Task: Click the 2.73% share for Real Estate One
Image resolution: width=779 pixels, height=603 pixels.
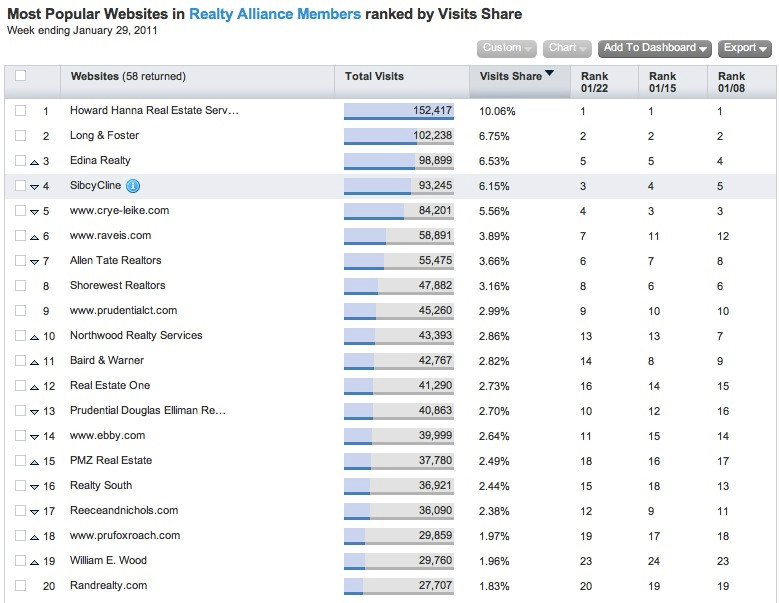Action: click(494, 386)
